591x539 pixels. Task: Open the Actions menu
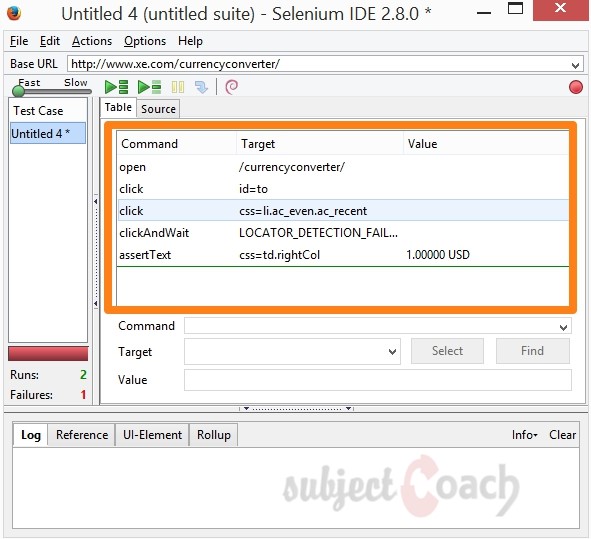[92, 41]
